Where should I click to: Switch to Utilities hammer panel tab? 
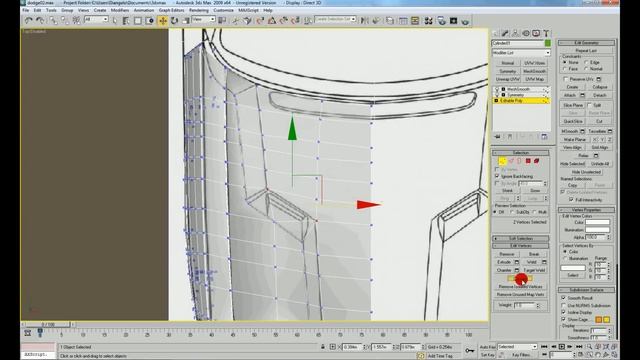click(546, 33)
